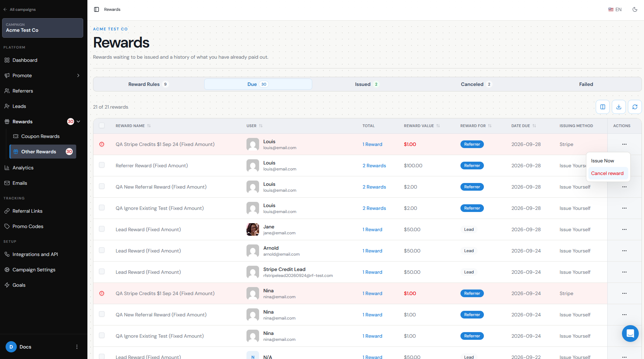The height and width of the screenshot is (359, 644).
Task: Open the chat support bubble
Action: (630, 334)
